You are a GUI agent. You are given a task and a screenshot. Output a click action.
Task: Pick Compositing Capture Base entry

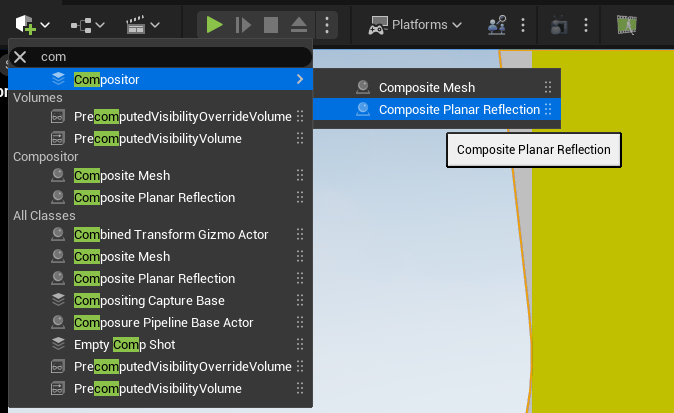(149, 301)
